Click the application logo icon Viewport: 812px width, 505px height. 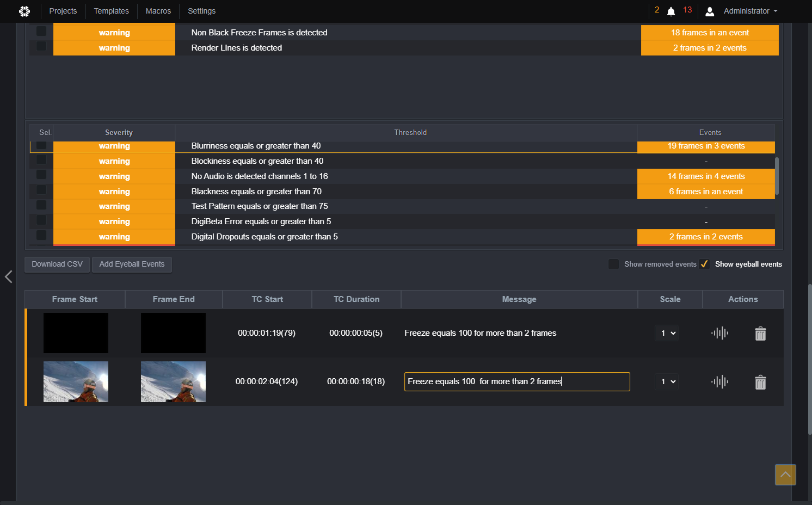click(24, 11)
